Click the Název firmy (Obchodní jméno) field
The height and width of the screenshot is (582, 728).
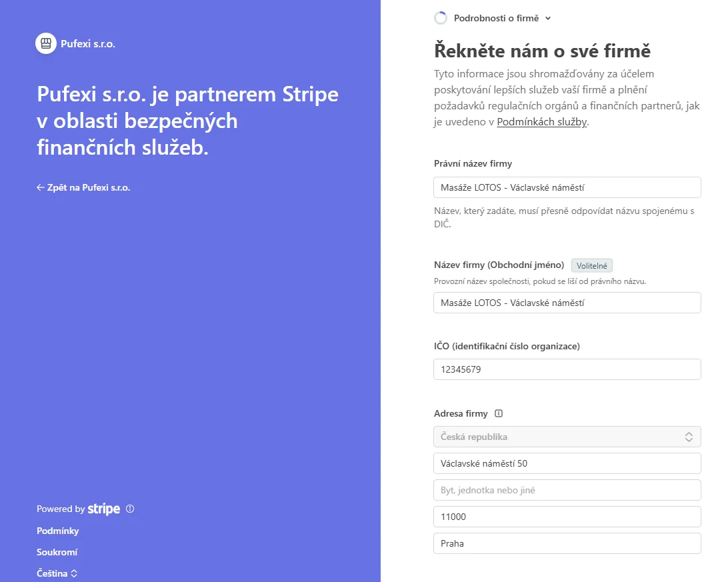coord(567,303)
